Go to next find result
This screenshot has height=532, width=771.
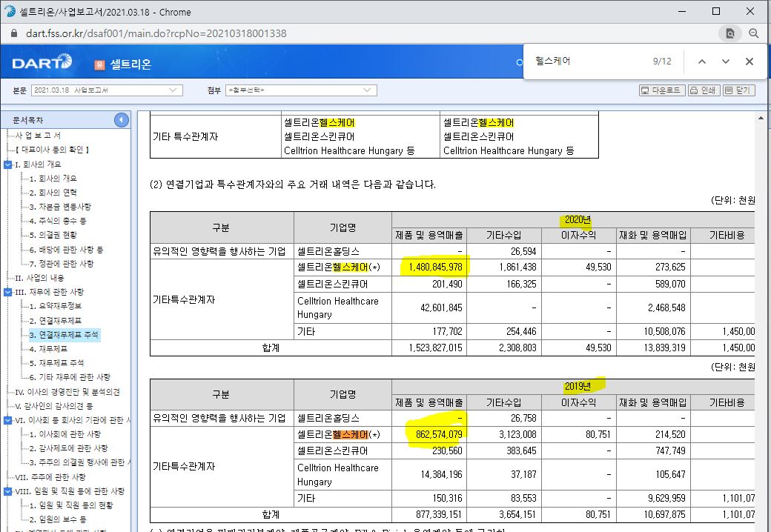[725, 61]
